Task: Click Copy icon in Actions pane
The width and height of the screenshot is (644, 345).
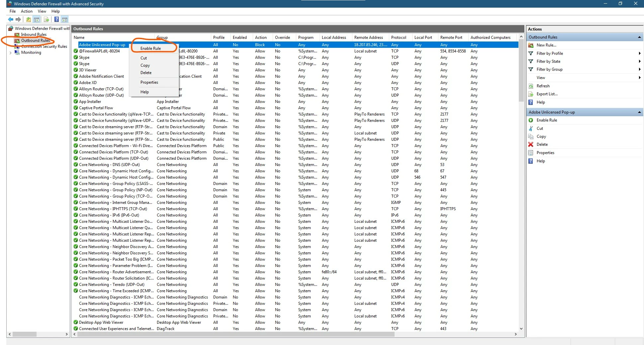Action: coord(531,136)
